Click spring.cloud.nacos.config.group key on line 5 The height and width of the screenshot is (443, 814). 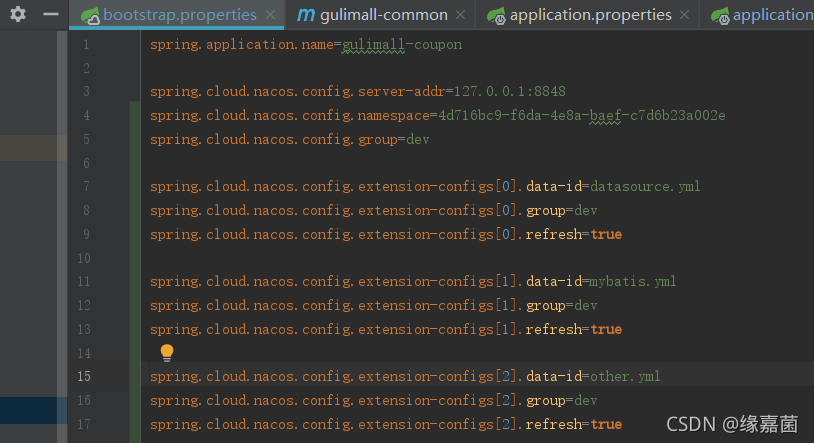tap(274, 140)
